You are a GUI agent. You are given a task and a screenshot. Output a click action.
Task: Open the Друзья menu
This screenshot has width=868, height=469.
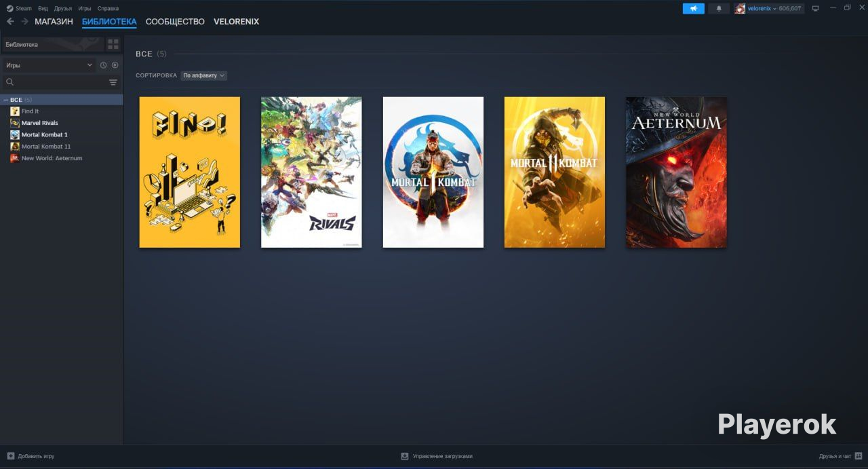pyautogui.click(x=63, y=9)
